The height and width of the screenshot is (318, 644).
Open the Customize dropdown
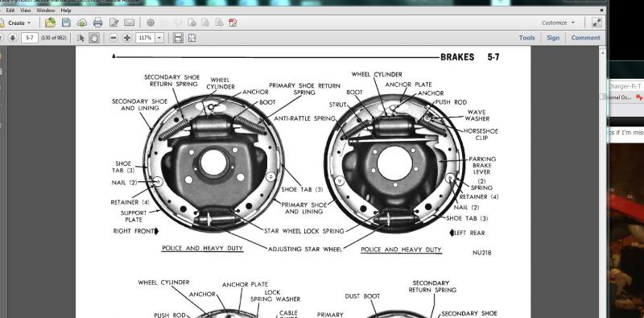pos(558,23)
